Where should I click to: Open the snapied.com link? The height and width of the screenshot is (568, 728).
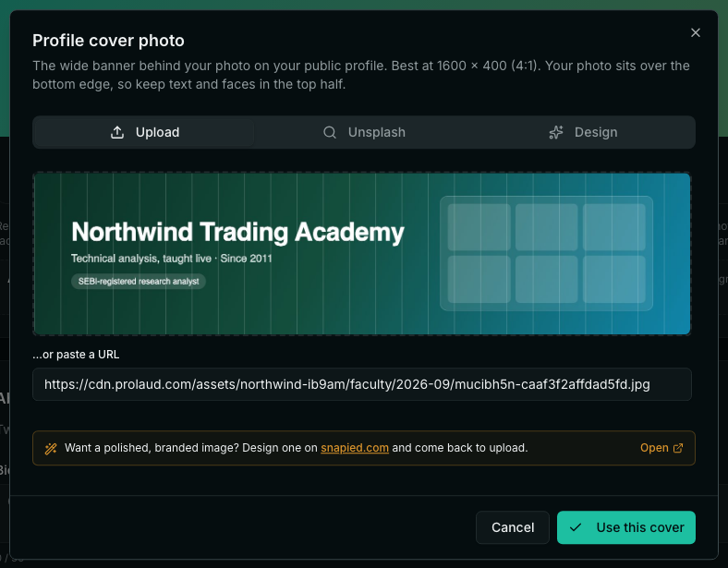tap(355, 448)
